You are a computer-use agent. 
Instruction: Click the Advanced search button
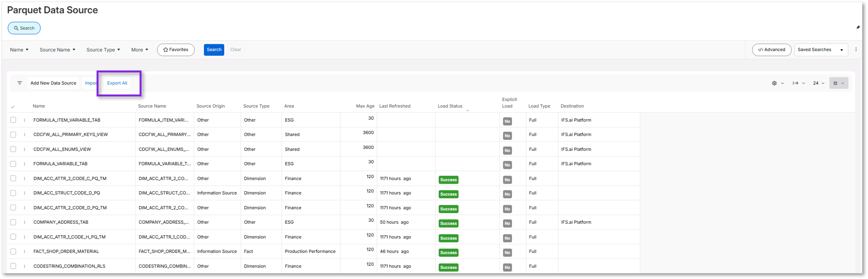(x=771, y=50)
